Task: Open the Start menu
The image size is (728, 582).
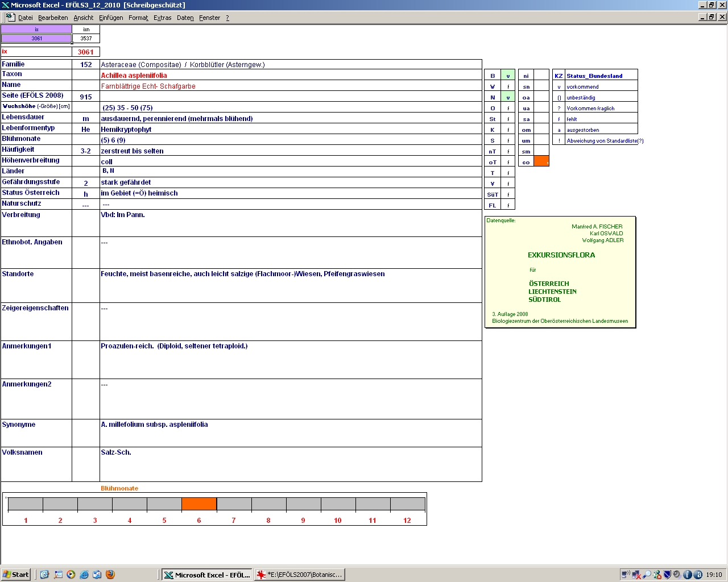Action: pos(15,575)
